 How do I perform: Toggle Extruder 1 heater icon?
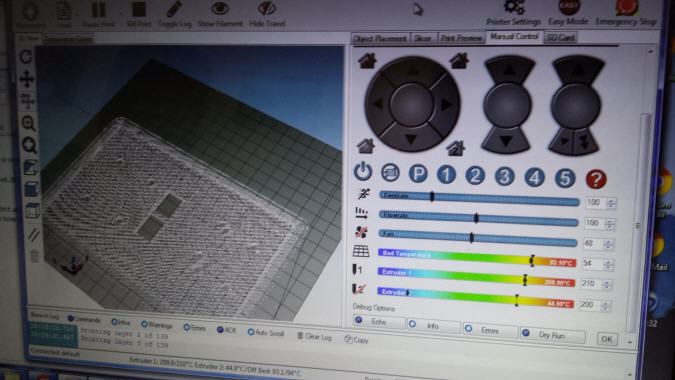click(x=357, y=270)
